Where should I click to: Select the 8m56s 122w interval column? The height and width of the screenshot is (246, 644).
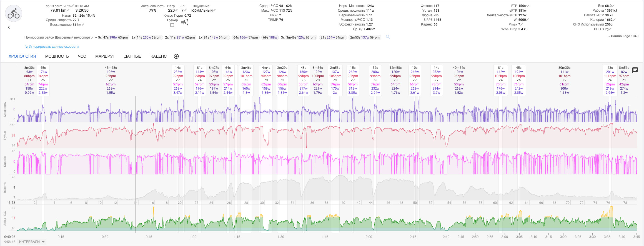click(x=318, y=80)
